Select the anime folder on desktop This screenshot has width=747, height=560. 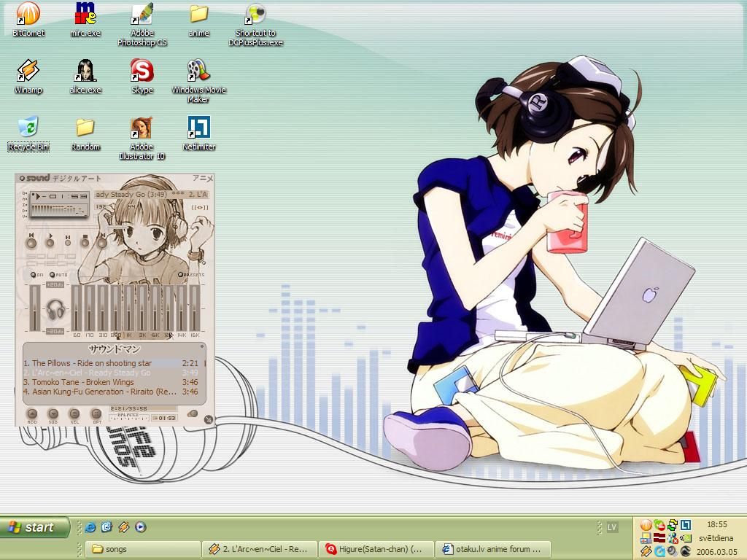tap(198, 20)
